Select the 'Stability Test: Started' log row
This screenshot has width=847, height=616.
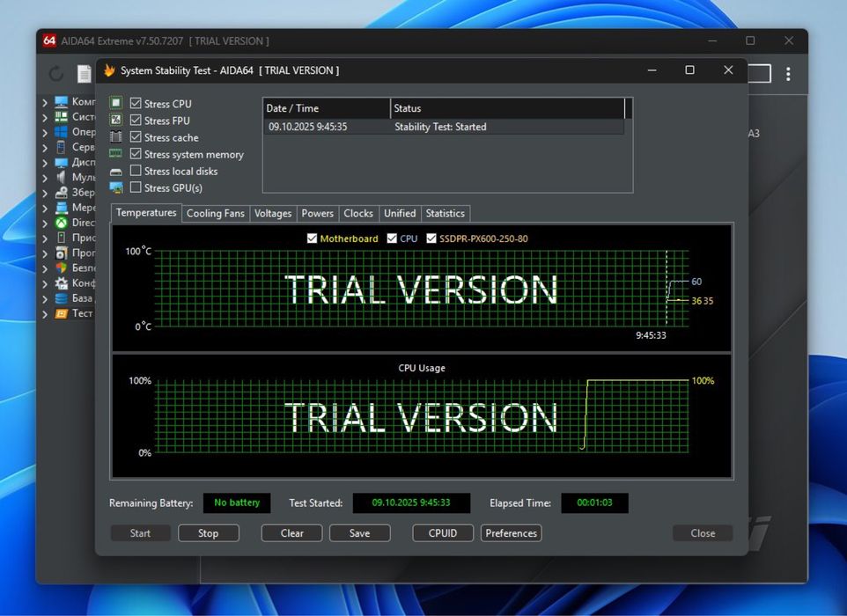444,127
